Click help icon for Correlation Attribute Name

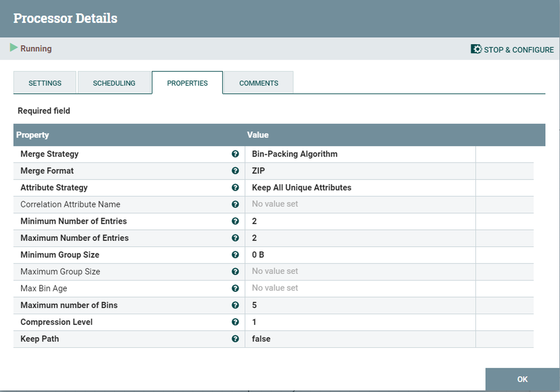[235, 204]
